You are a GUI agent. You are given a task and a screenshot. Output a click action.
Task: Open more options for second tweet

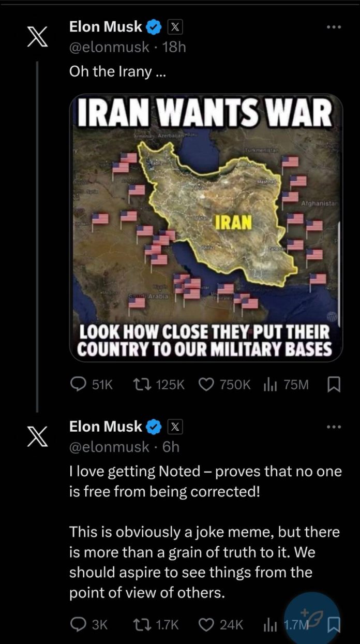pos(334,427)
